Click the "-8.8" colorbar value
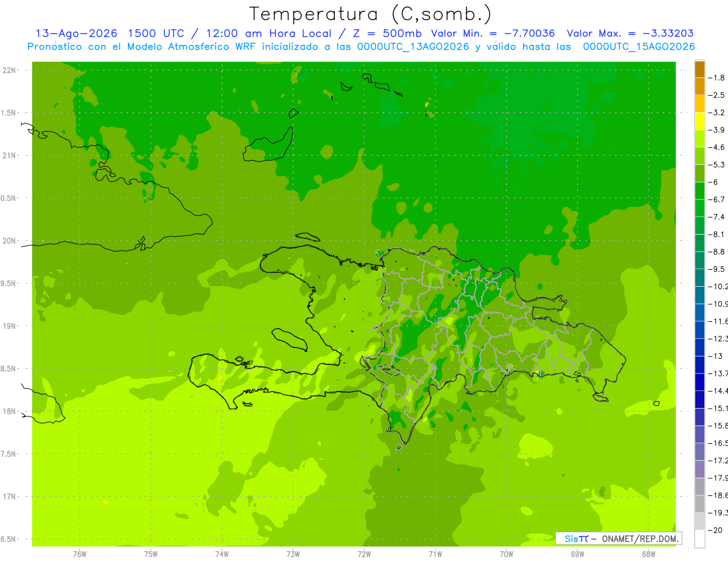The width and height of the screenshot is (728, 562). [717, 252]
